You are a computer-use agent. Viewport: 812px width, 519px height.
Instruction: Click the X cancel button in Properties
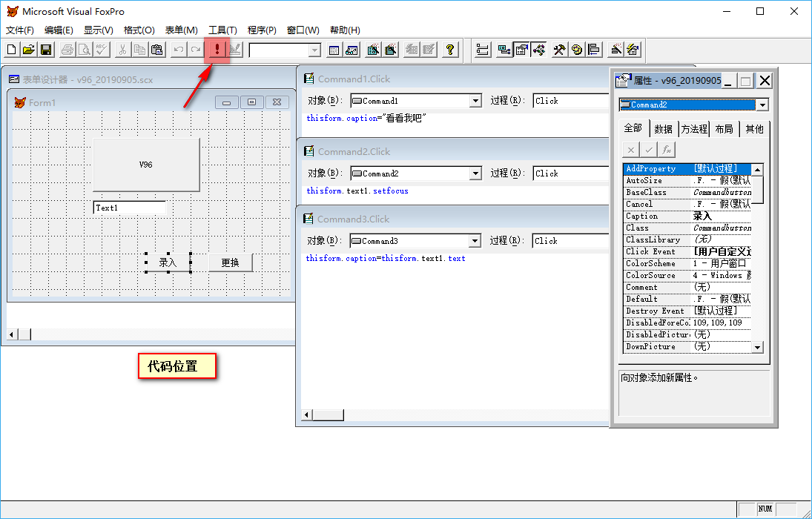pos(631,151)
